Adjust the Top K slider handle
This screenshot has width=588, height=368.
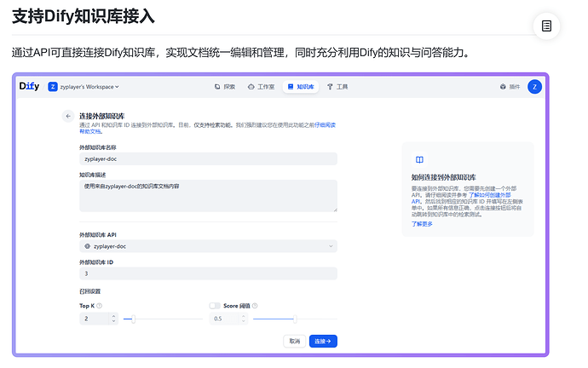coord(133,319)
